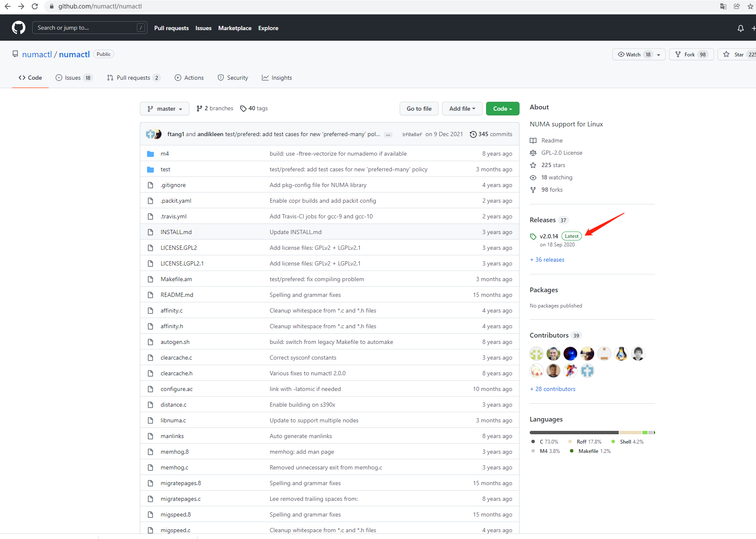
Task: Click the file icon beside memhog.c
Action: coord(150,467)
